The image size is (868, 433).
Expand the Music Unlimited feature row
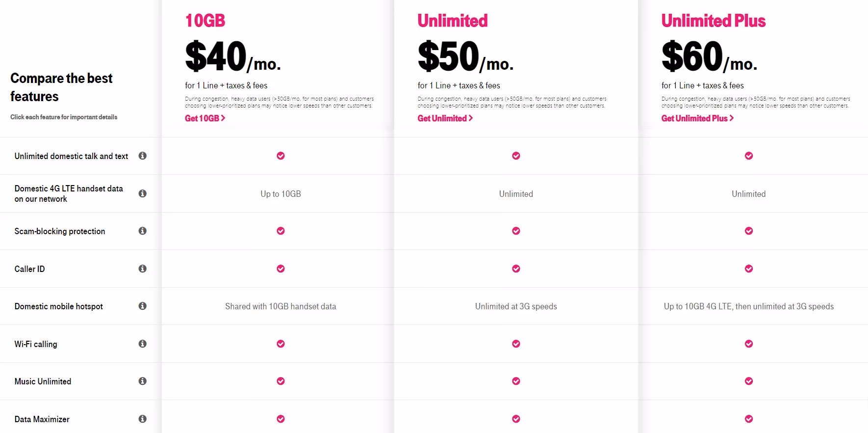pyautogui.click(x=43, y=381)
